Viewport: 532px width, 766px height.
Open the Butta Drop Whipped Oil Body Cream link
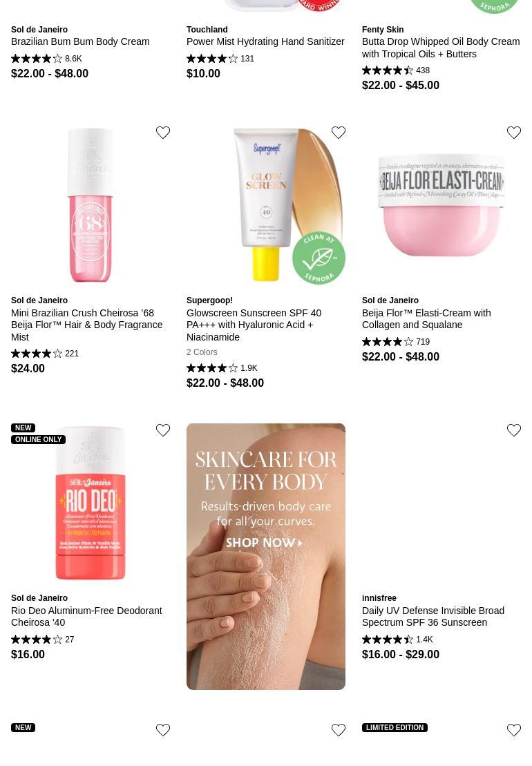tap(441, 48)
